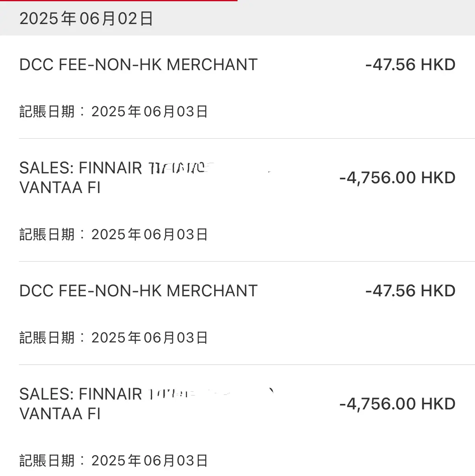Click the smudged text beside first FINNAIR
Screen dimensions: 475x476
click(179, 168)
